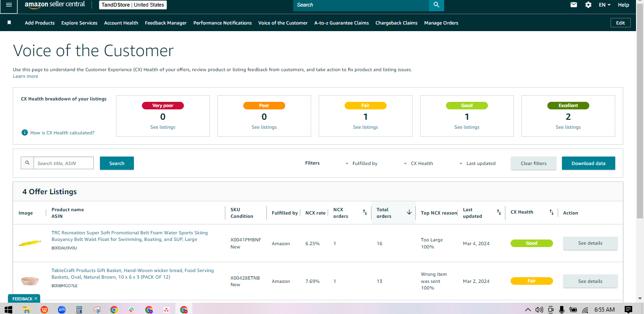
Task: Open the Windows notification center icon
Action: [x=628, y=310]
